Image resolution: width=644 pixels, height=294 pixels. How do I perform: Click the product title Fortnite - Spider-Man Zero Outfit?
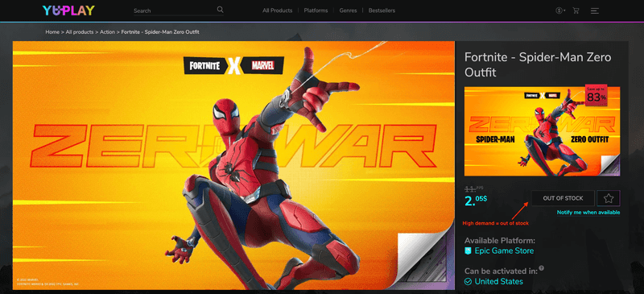click(x=538, y=64)
